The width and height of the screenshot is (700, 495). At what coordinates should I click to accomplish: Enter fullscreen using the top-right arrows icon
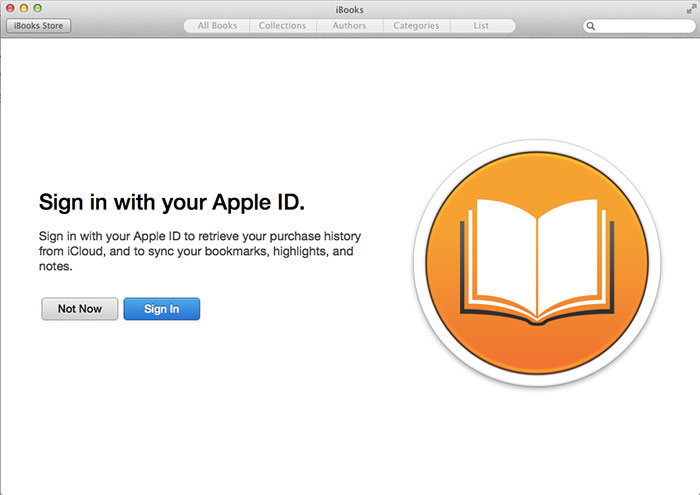(692, 8)
